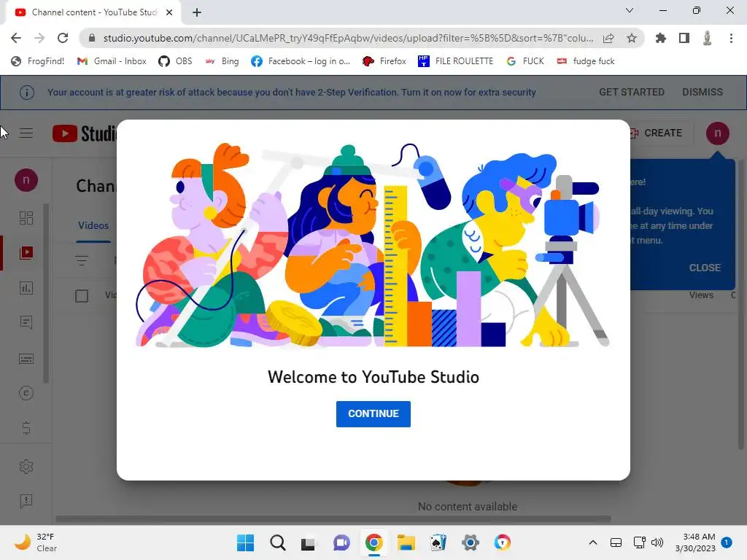The width and height of the screenshot is (747, 560).
Task: Click the filter icon under the Videos tab
Action: (x=82, y=260)
